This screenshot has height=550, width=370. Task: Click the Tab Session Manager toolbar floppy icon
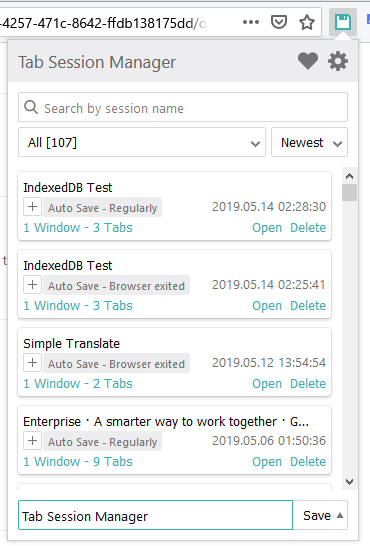coord(343,22)
